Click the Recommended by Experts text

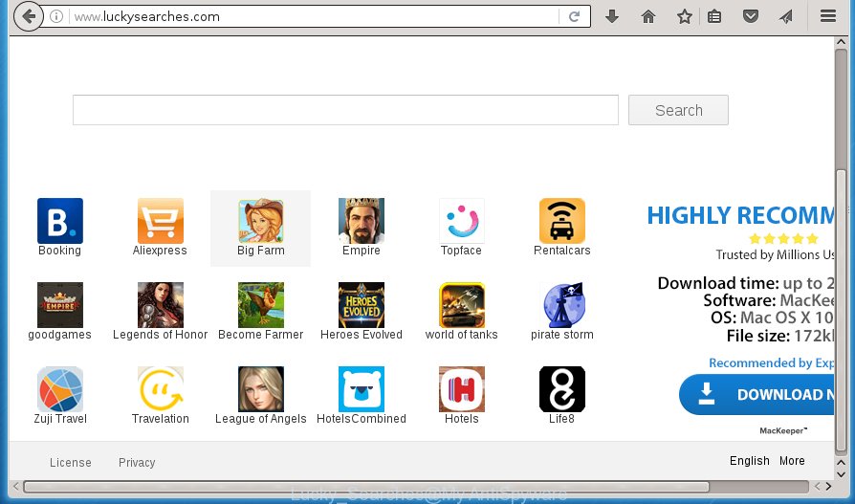[x=771, y=363]
